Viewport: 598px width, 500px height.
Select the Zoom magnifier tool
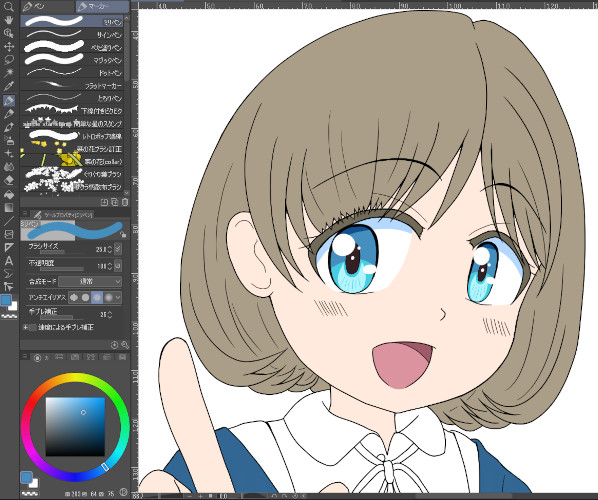8,6
